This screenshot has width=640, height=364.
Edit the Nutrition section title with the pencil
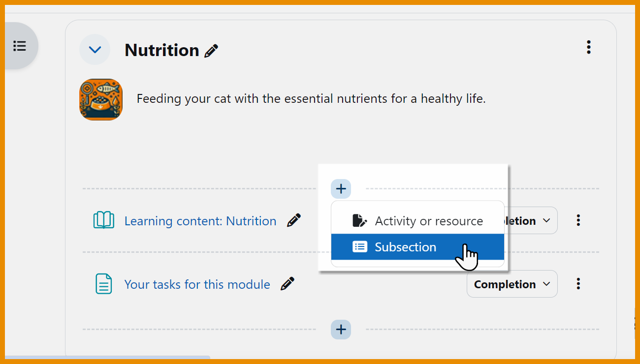pyautogui.click(x=212, y=50)
